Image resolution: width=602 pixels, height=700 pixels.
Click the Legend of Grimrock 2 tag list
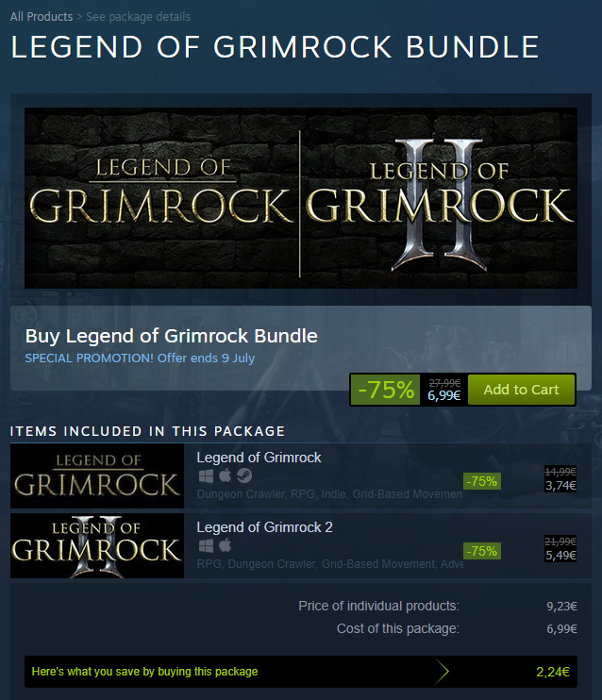329,564
